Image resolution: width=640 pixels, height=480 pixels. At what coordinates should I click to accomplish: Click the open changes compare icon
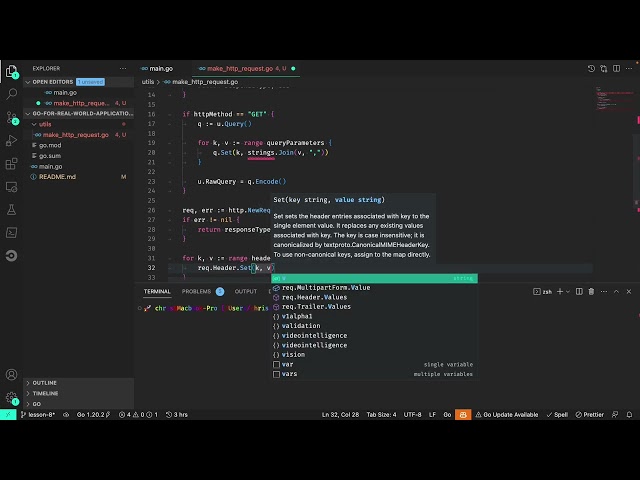604,69
